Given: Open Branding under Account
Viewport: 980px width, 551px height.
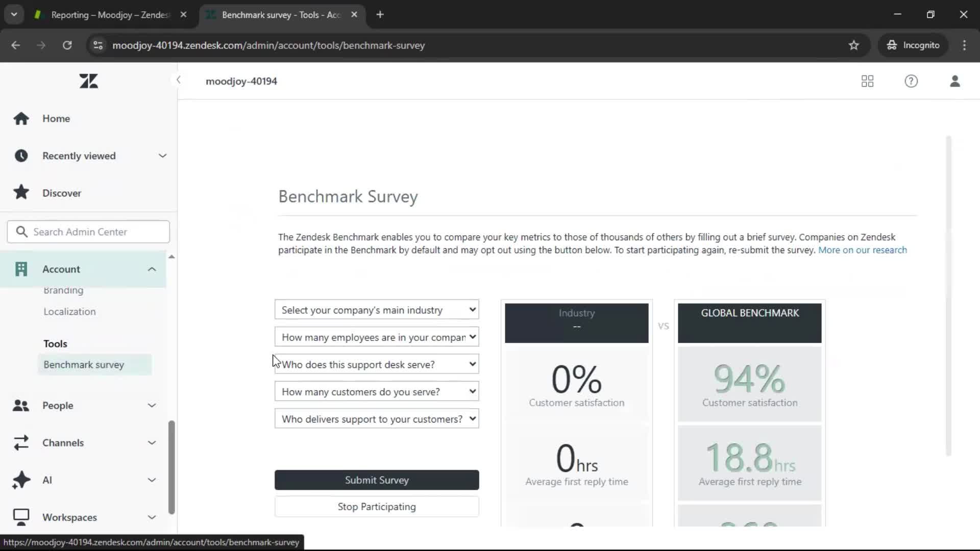Looking at the screenshot, I should 63,290.
